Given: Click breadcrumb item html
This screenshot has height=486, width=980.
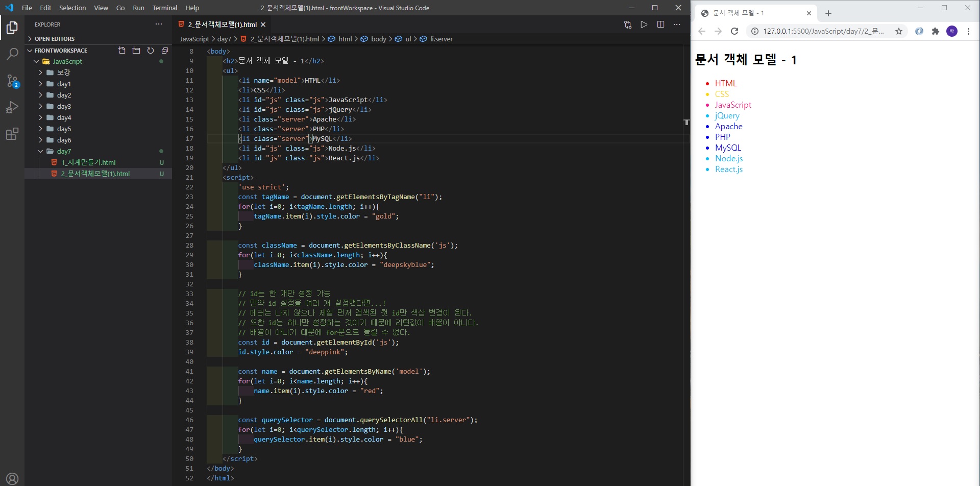Looking at the screenshot, I should 345,39.
